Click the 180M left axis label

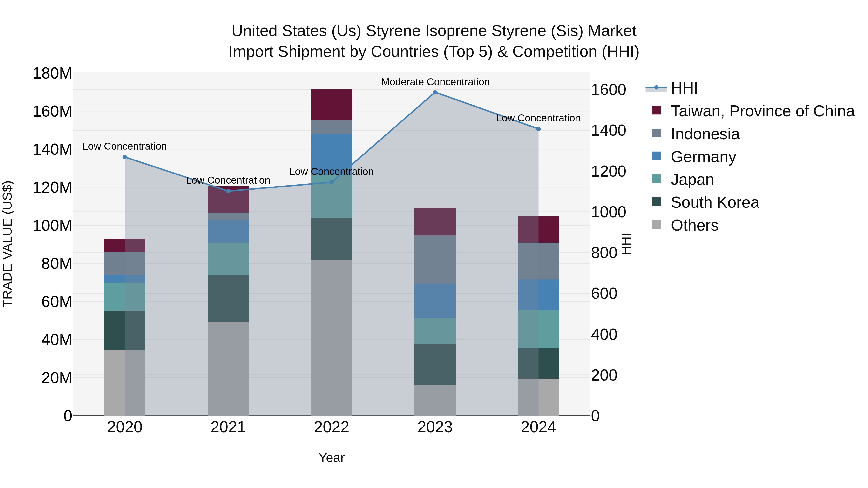(x=52, y=74)
